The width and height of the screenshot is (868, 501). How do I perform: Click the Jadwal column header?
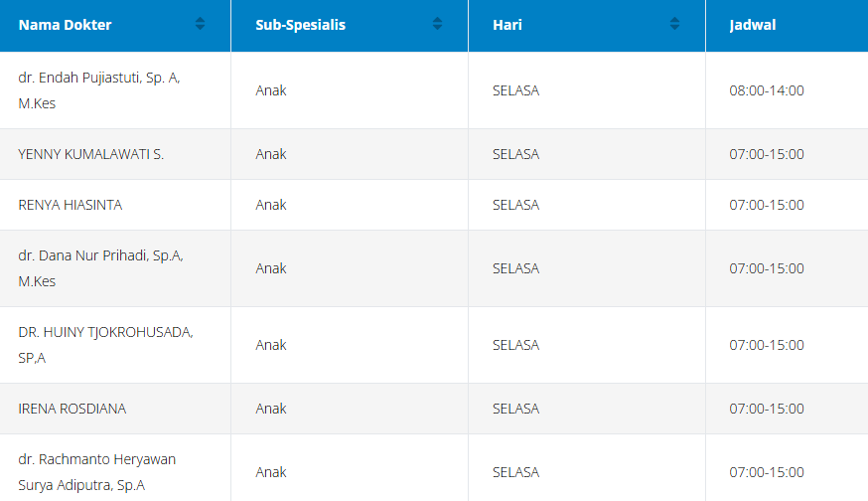(753, 25)
